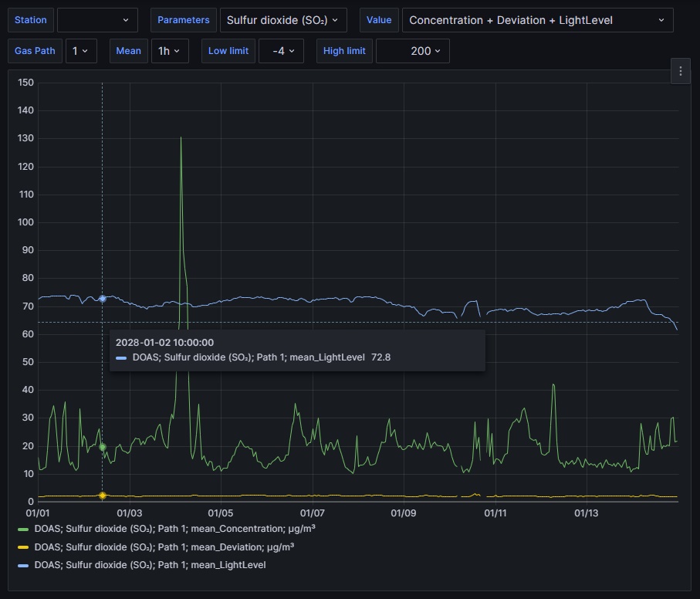The image size is (700, 599).
Task: Open the Station dropdown
Action: 97,20
